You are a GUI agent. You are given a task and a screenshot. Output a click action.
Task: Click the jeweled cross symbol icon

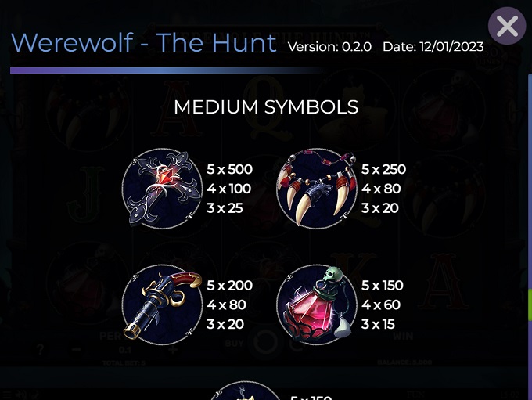[x=163, y=188]
